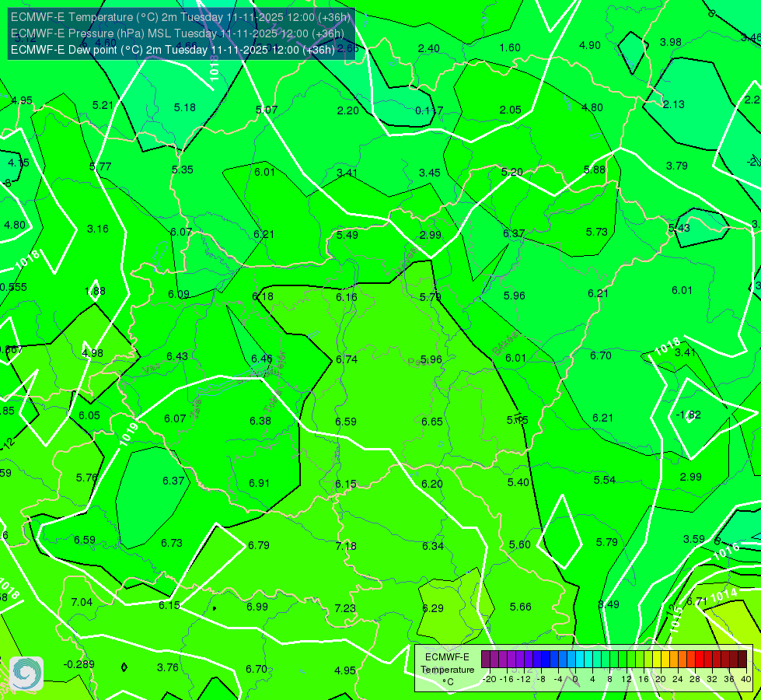Click the -1.82 dew point value
Image resolution: width=761 pixels, height=700 pixels.
[688, 415]
